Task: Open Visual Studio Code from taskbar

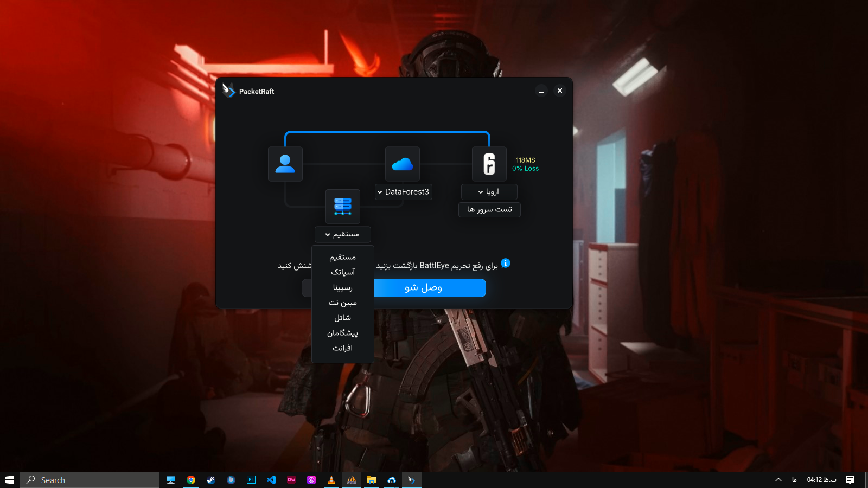Action: pyautogui.click(x=271, y=480)
